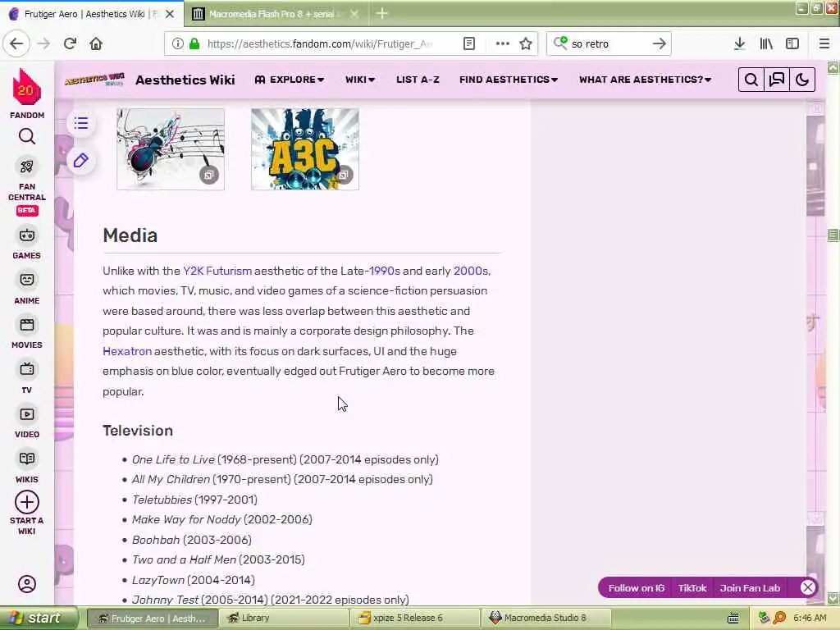Toggle the browser sidebars icon
Screen dimensions: 840x630
pyautogui.click(x=792, y=43)
